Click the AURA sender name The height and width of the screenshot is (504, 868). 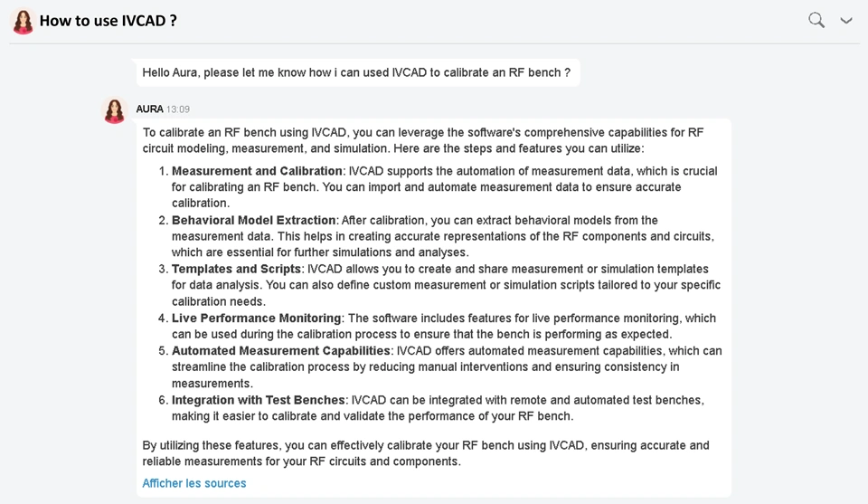(149, 109)
